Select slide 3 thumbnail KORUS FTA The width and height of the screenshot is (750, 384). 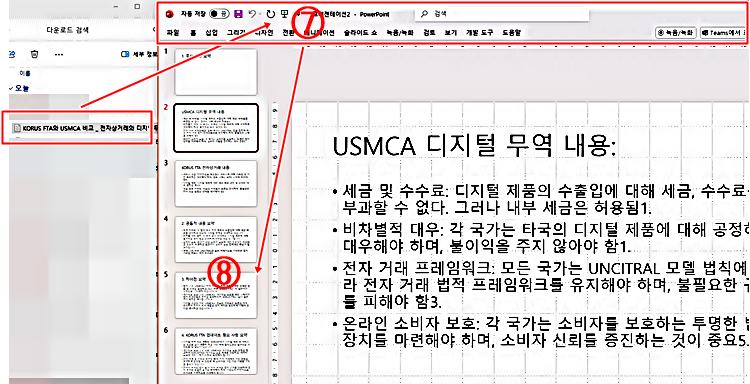(216, 184)
